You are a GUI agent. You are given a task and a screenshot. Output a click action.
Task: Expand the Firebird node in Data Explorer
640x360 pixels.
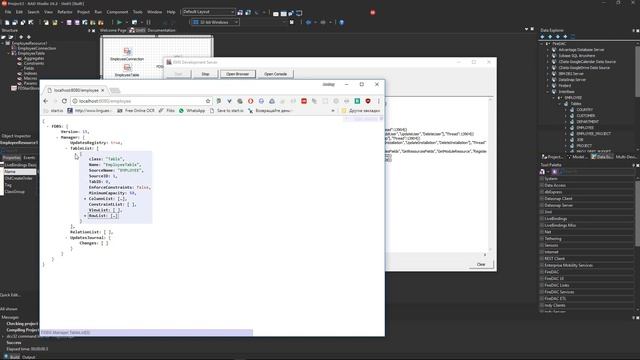[548, 86]
